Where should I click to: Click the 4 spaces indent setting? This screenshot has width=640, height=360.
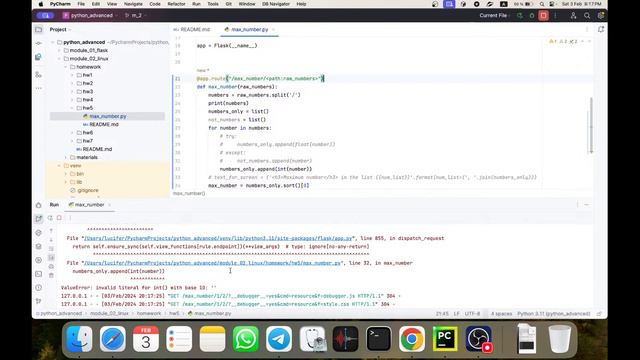click(501, 314)
